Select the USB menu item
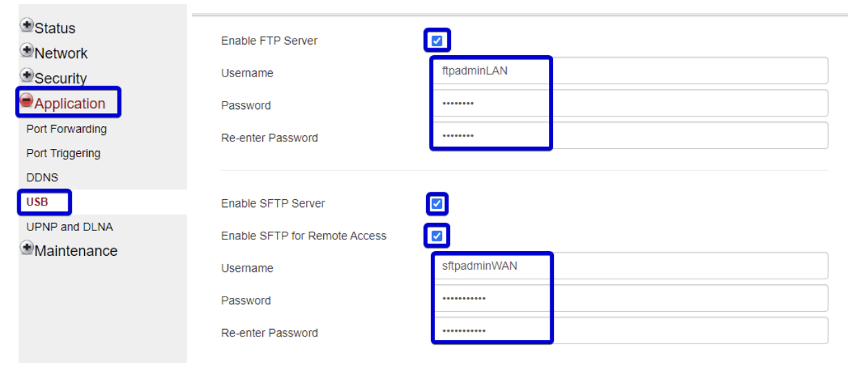This screenshot has height=380, width=868. pyautogui.click(x=37, y=202)
